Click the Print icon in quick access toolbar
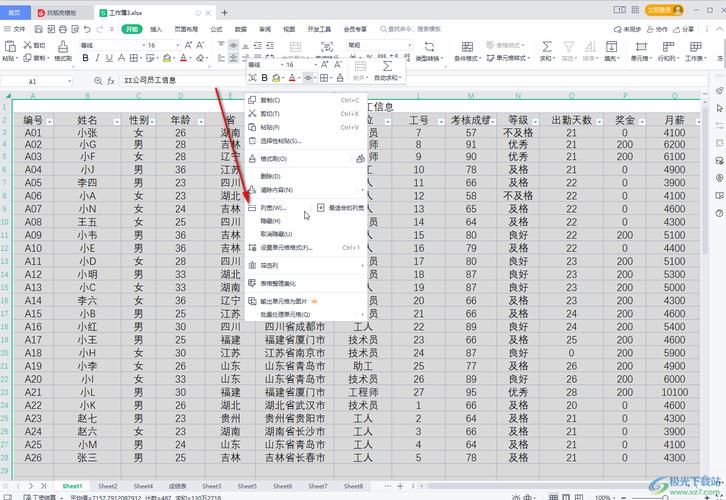726x500 pixels. point(63,29)
